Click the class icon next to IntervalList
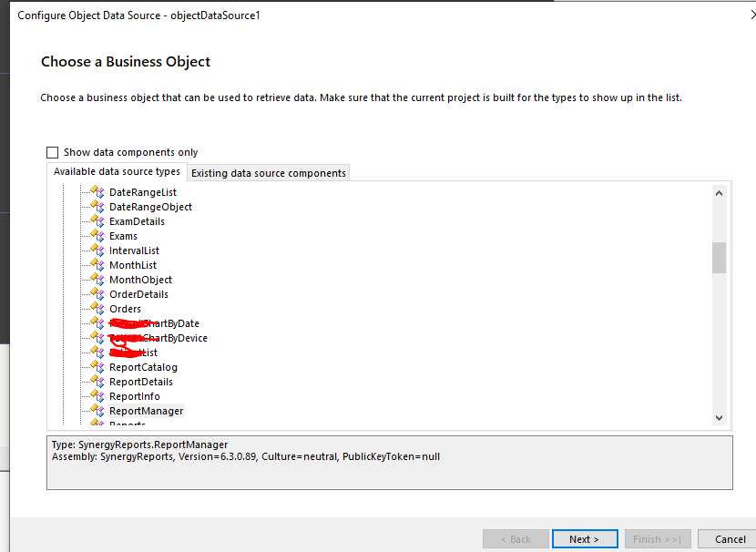Screen dimensions: 756x552 coord(97,250)
